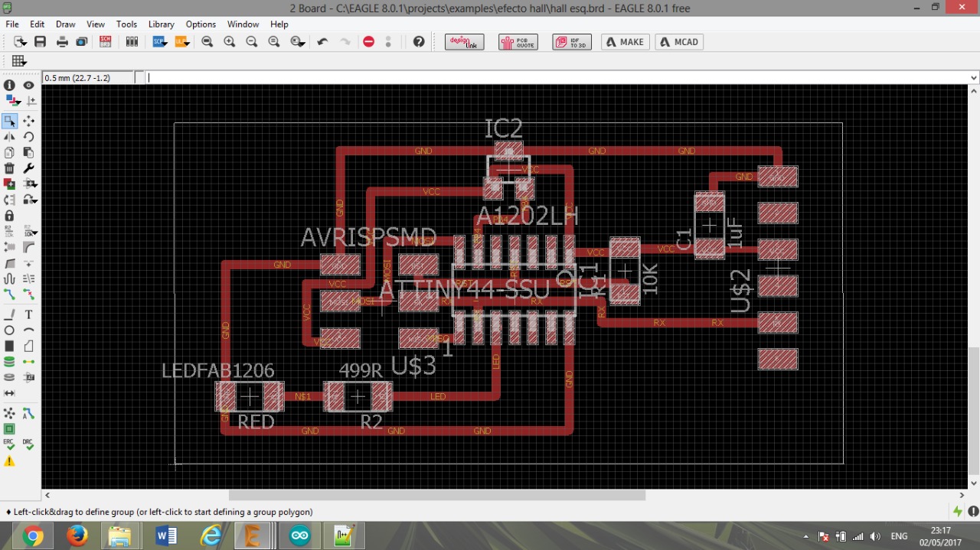
Task: Click in the command line input field
Action: (x=557, y=78)
